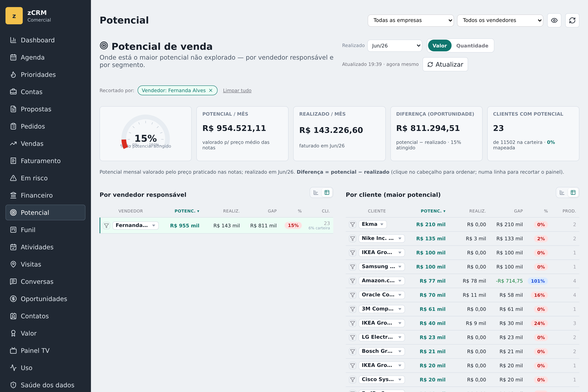Open the Todos os vendedores dropdown
Viewport: 588px width, 392px height.
point(500,21)
